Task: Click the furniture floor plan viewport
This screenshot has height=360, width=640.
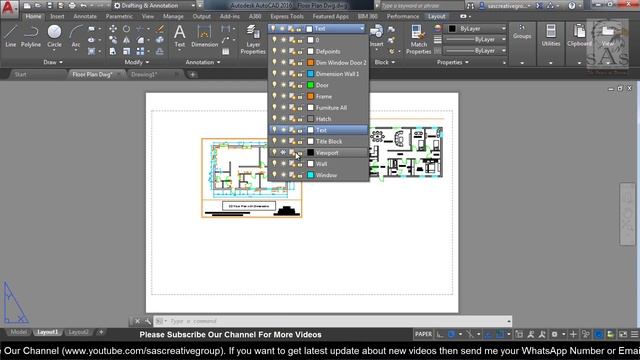Action: pos(406,152)
